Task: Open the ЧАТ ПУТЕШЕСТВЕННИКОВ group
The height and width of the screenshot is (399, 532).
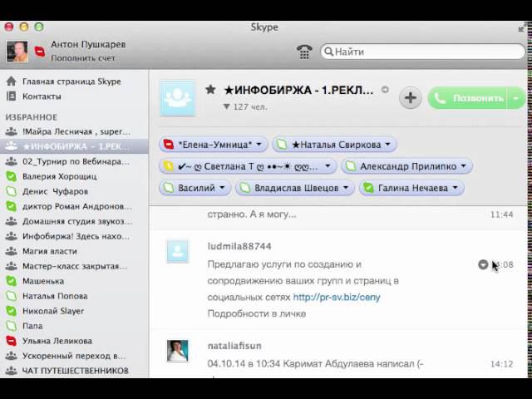Action: coord(74,370)
